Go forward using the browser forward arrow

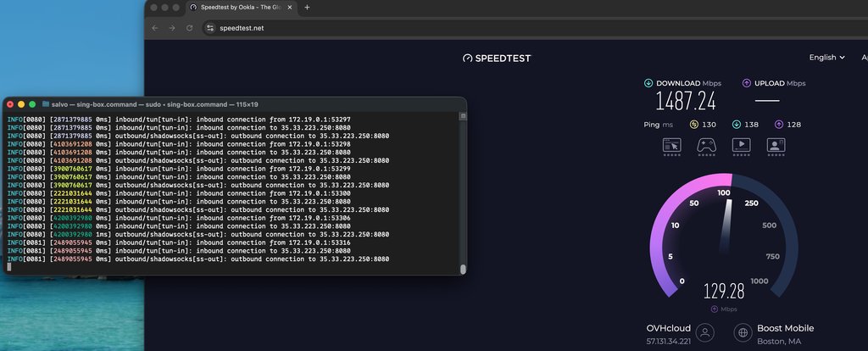tap(172, 28)
